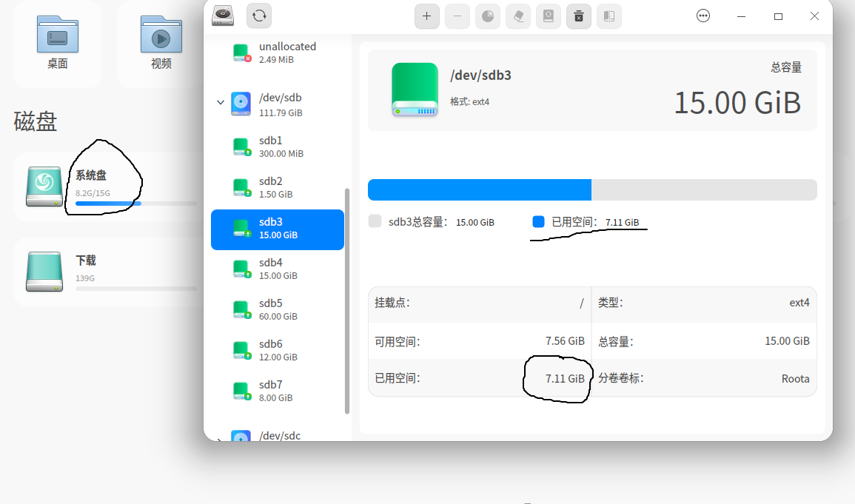Click the /dev/sdb blue disk icon
This screenshot has height=504, width=855.
point(241,104)
